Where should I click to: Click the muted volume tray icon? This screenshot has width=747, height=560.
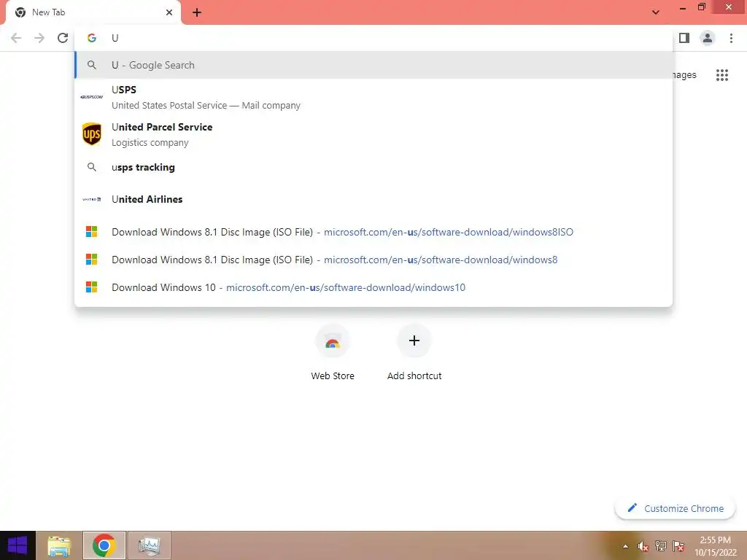(x=643, y=546)
